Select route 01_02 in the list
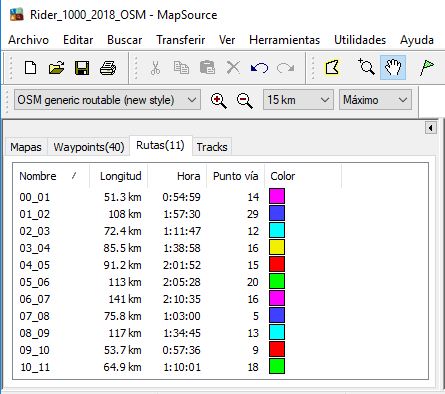Image resolution: width=445 pixels, height=394 pixels. (35, 214)
